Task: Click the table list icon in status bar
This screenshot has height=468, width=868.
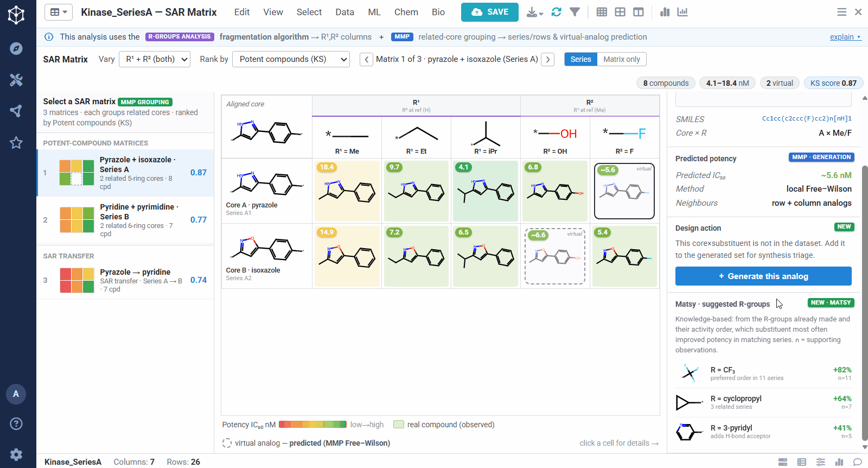Action: (801, 462)
